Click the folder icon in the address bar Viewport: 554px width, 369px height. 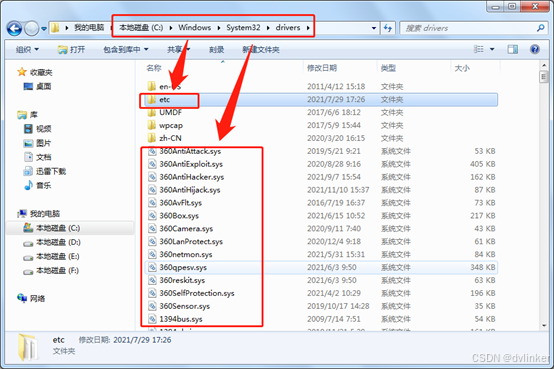tap(55, 28)
